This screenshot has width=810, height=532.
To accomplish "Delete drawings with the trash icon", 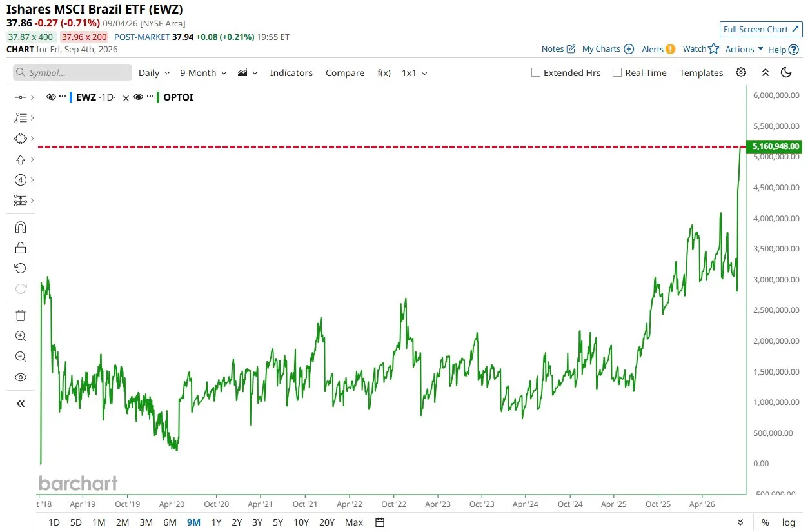I will click(20, 315).
